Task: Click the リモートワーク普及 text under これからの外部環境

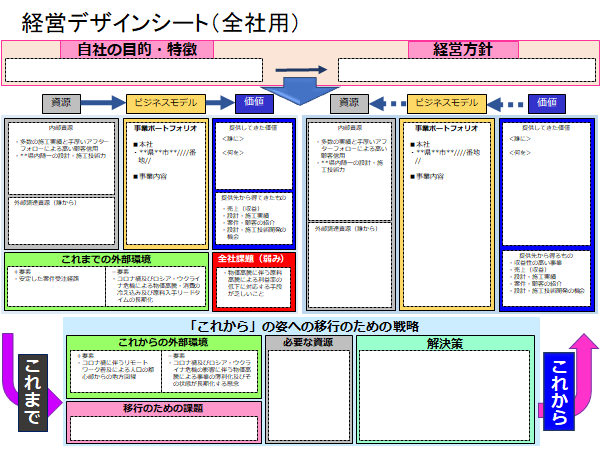Action: coord(117,370)
